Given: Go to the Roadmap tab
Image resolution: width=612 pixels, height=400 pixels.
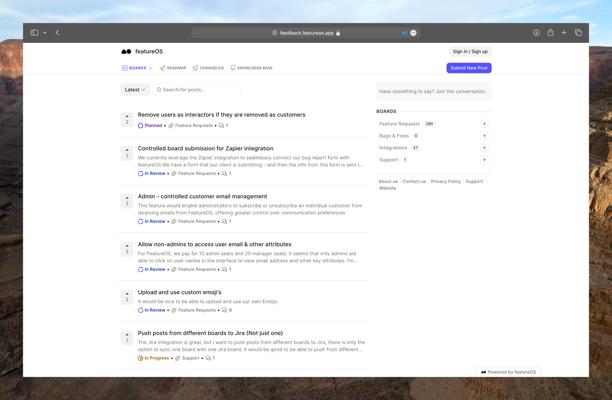Looking at the screenshot, I should pyautogui.click(x=173, y=68).
